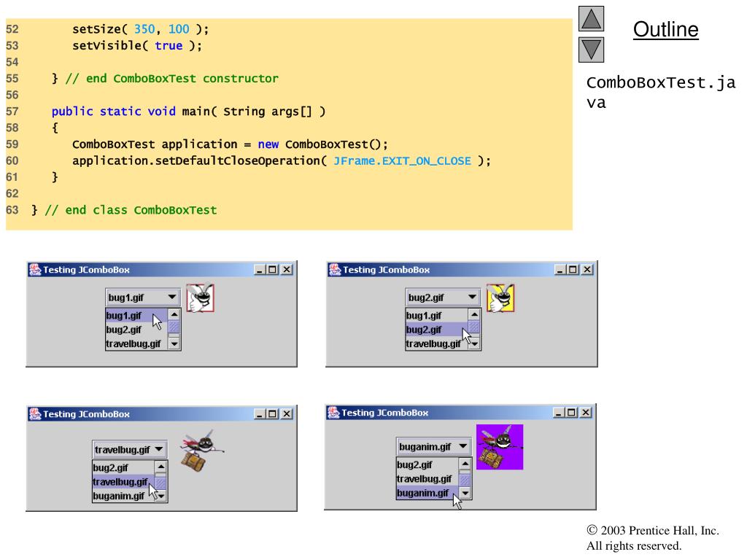Image resolution: width=747 pixels, height=560 pixels.
Task: Click the yellow bug image icon
Action: click(x=500, y=298)
